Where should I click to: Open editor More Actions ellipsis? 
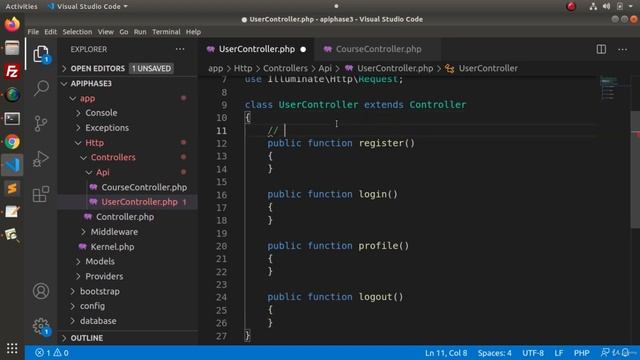coord(622,49)
